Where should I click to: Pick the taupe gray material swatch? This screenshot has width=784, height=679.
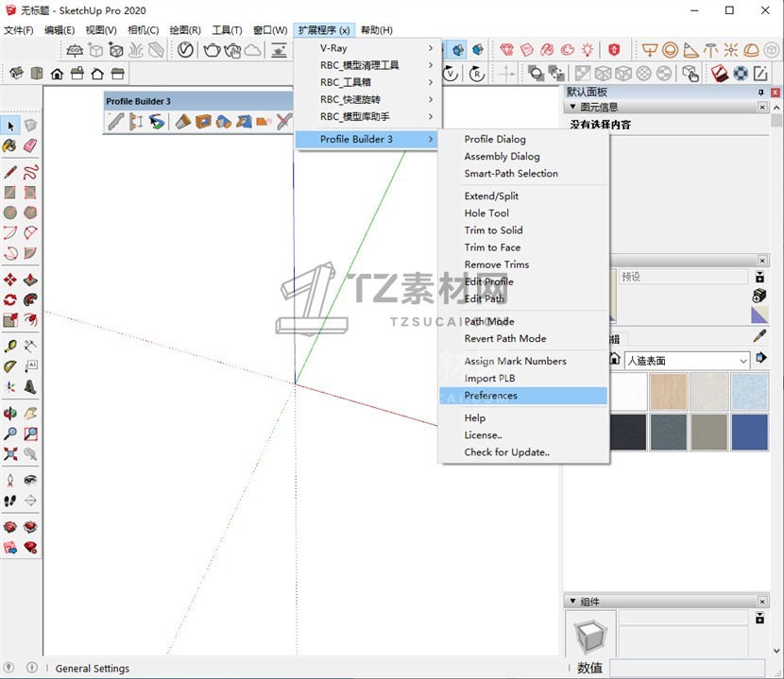pyautogui.click(x=709, y=432)
